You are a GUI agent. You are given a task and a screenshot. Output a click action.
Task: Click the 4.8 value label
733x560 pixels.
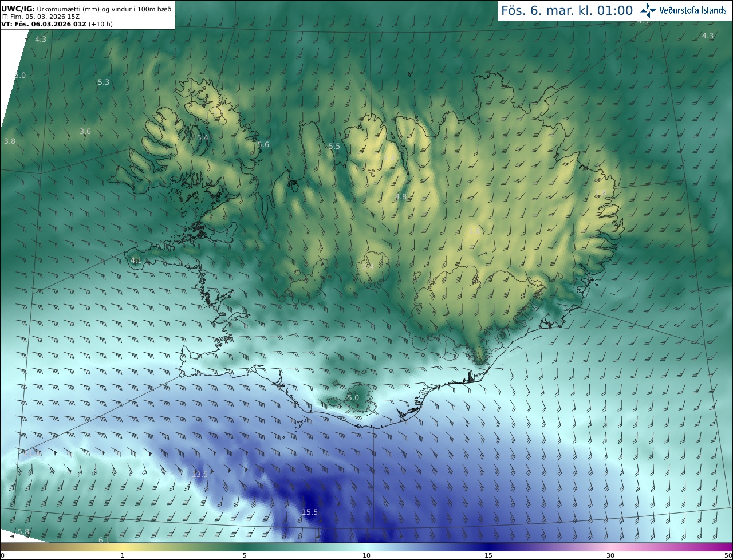[401, 196]
